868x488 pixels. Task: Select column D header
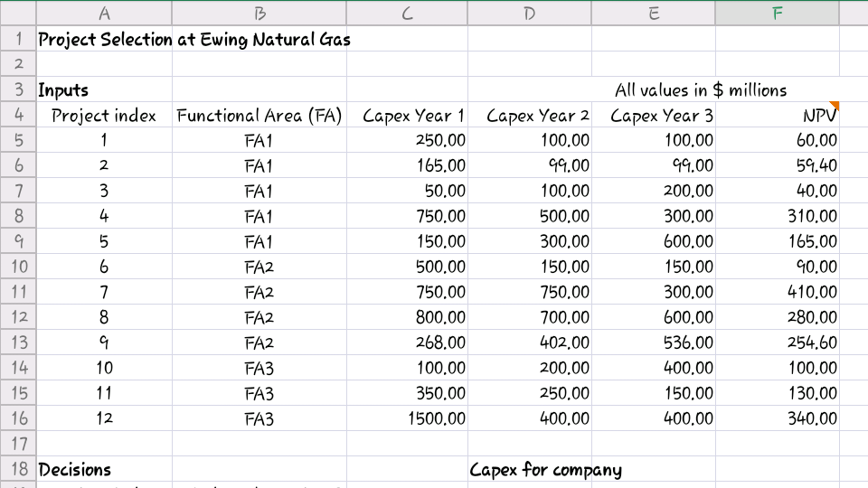[529, 13]
